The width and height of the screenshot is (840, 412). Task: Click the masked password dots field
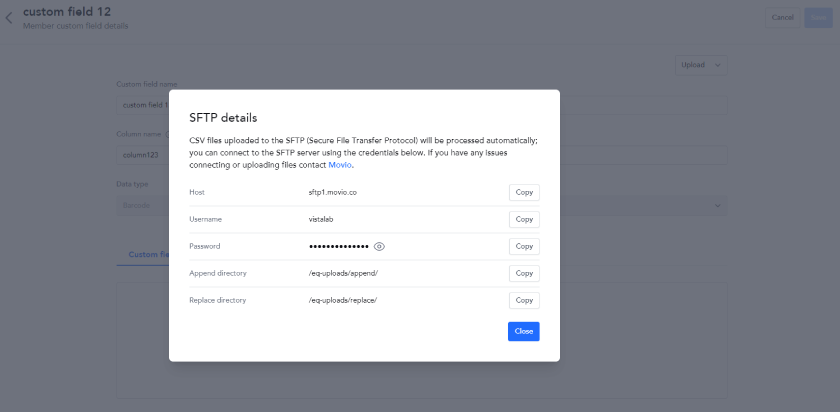[339, 246]
